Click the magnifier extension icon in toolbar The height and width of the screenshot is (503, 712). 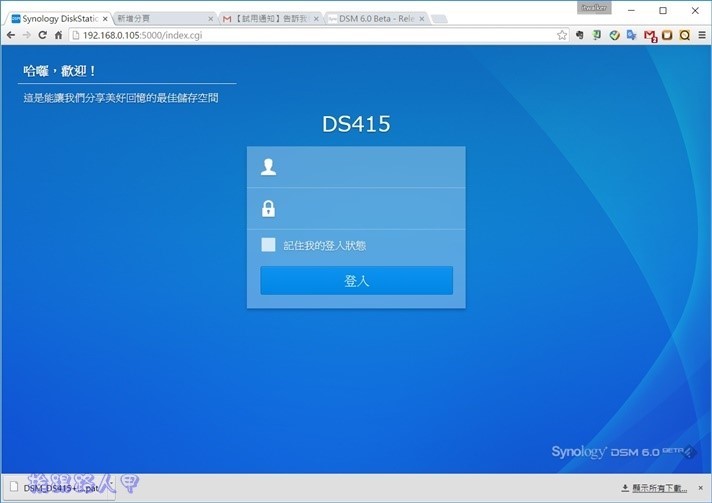(x=685, y=35)
